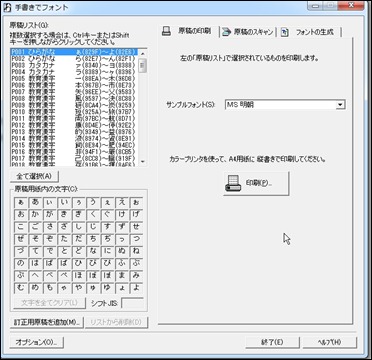Screen dimensions: 372x360
Task: Select the の character cell in grid
Action: click(x=21, y=263)
